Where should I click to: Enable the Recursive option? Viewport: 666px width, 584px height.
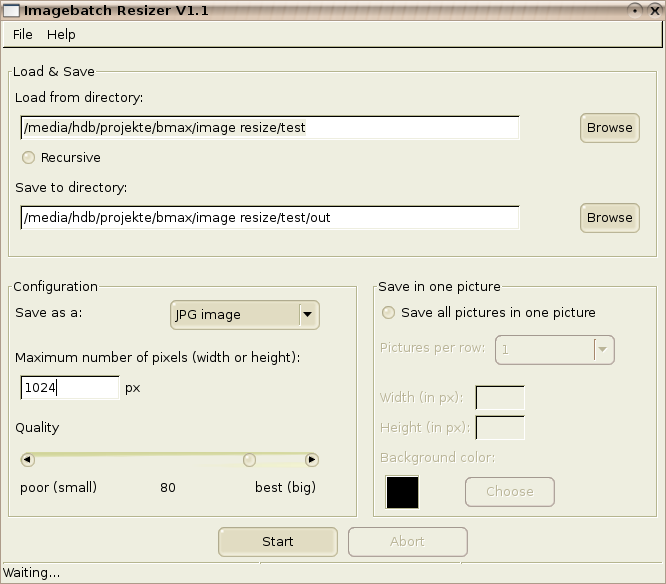28,158
